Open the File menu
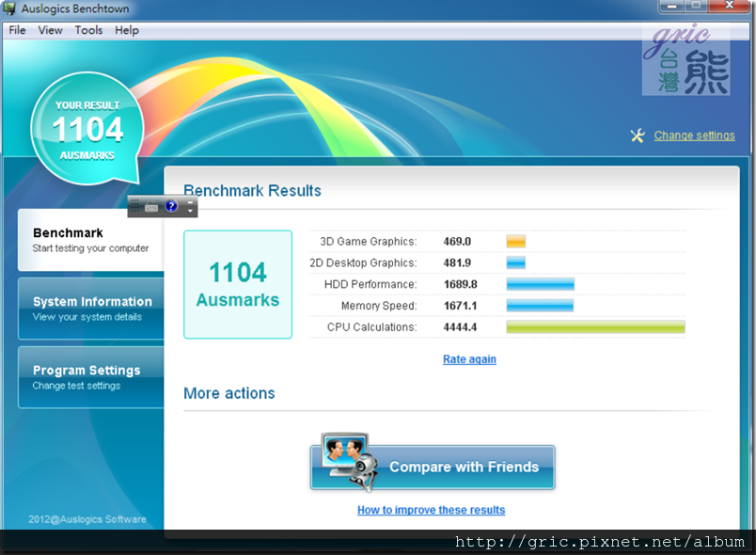The image size is (756, 555). [17, 30]
